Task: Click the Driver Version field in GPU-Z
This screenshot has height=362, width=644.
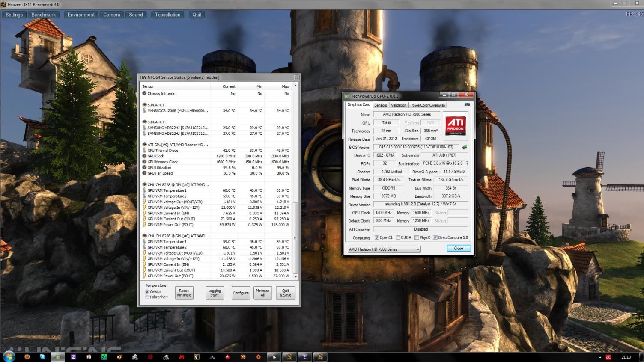Action: coord(420,205)
